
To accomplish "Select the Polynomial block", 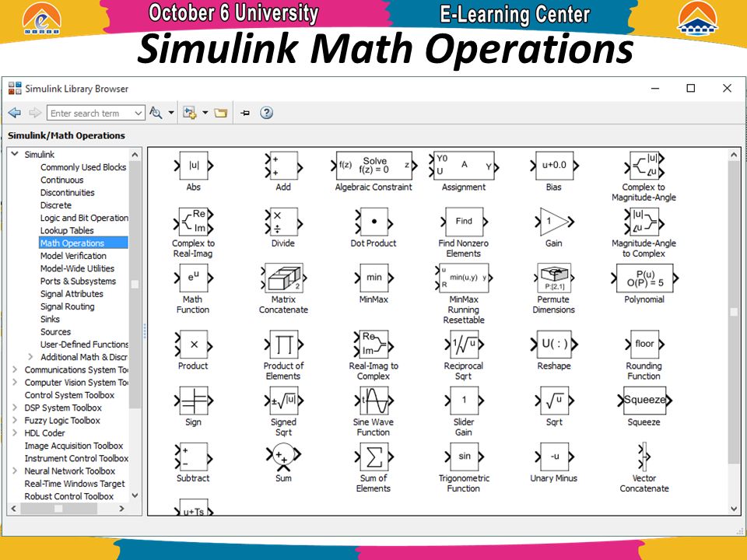I will pos(644,278).
